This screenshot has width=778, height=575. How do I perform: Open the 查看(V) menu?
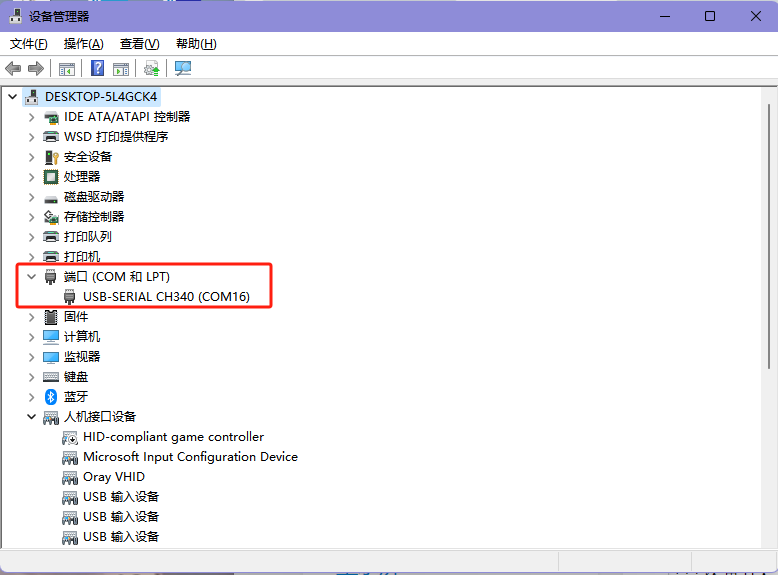[x=139, y=44]
